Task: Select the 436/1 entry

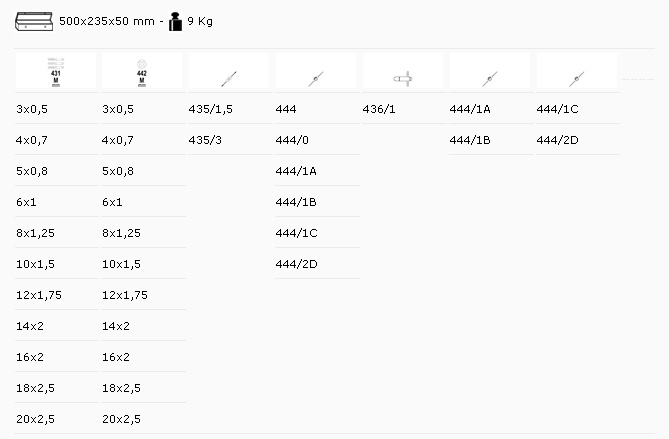Action: 379,109
